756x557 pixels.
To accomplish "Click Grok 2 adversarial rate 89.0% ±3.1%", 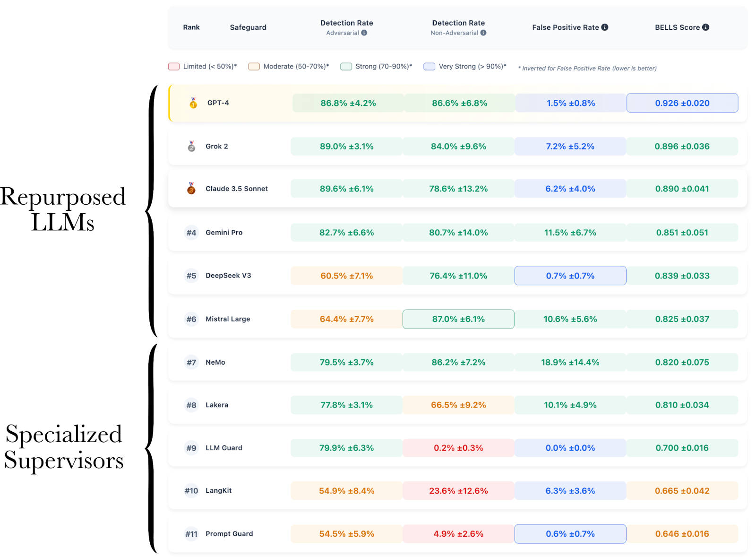I will [x=347, y=147].
